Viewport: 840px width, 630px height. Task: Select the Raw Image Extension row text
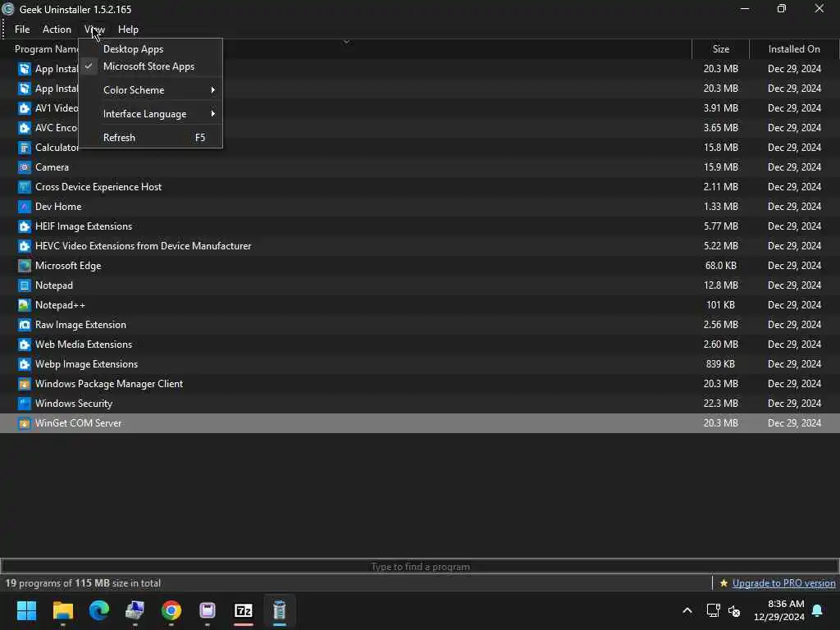tap(81, 325)
